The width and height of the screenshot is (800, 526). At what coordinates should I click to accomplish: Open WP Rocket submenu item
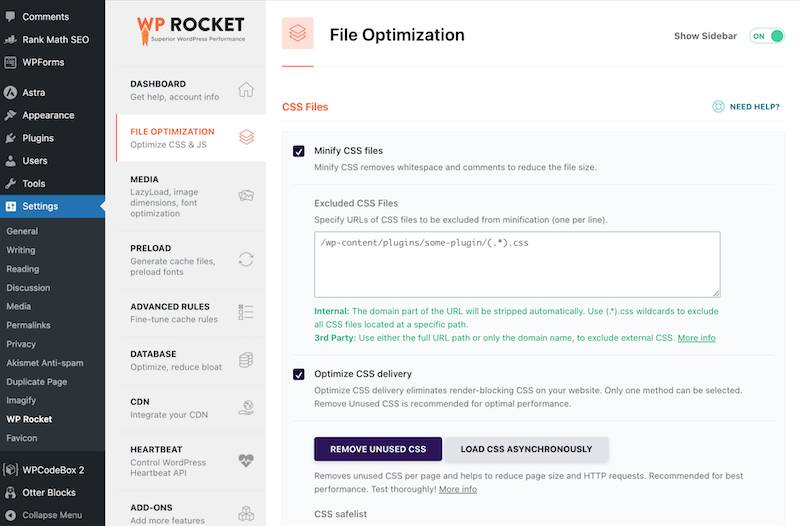pos(29,419)
